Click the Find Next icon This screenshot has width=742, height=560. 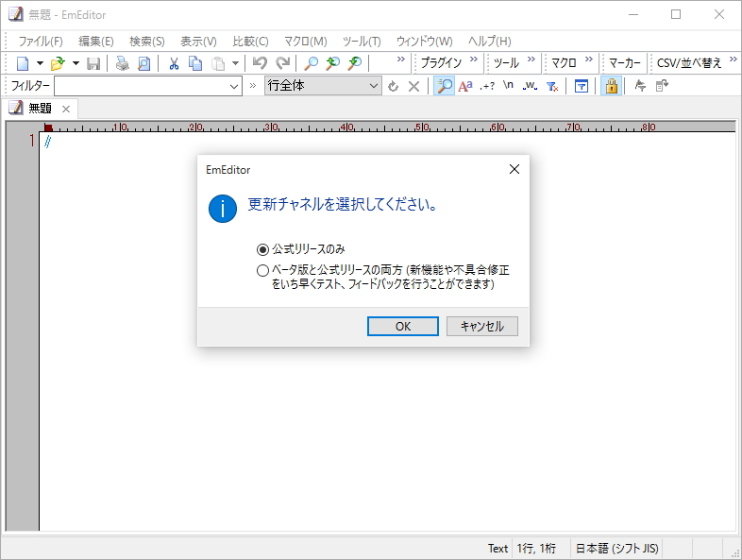pos(354,63)
